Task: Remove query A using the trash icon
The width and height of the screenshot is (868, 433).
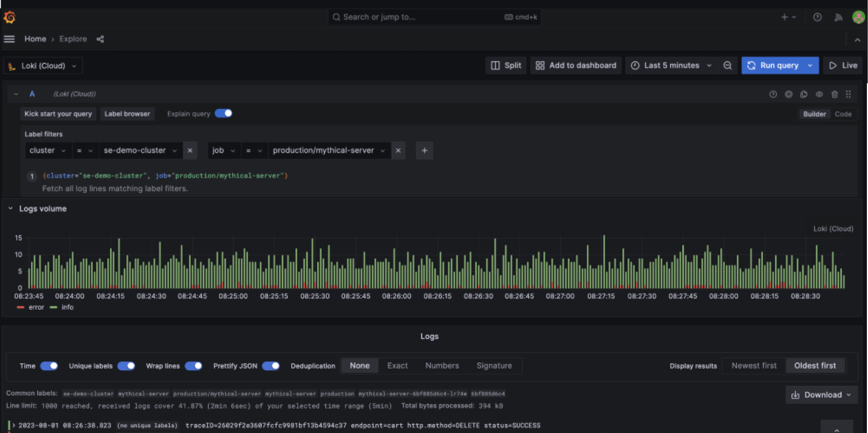Action: [834, 94]
